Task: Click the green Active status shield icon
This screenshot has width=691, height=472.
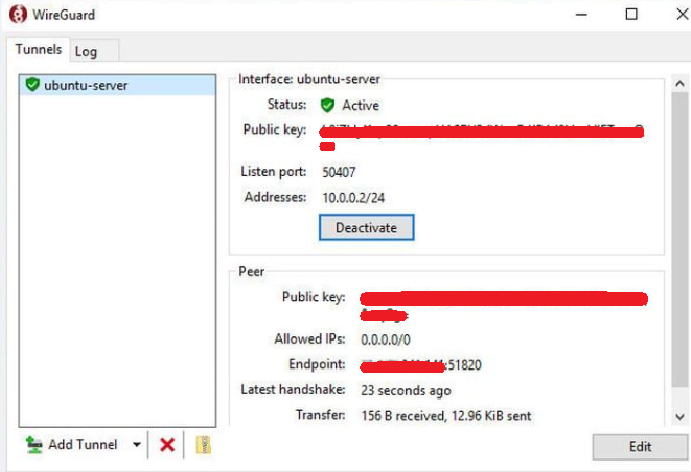Action: tap(327, 105)
